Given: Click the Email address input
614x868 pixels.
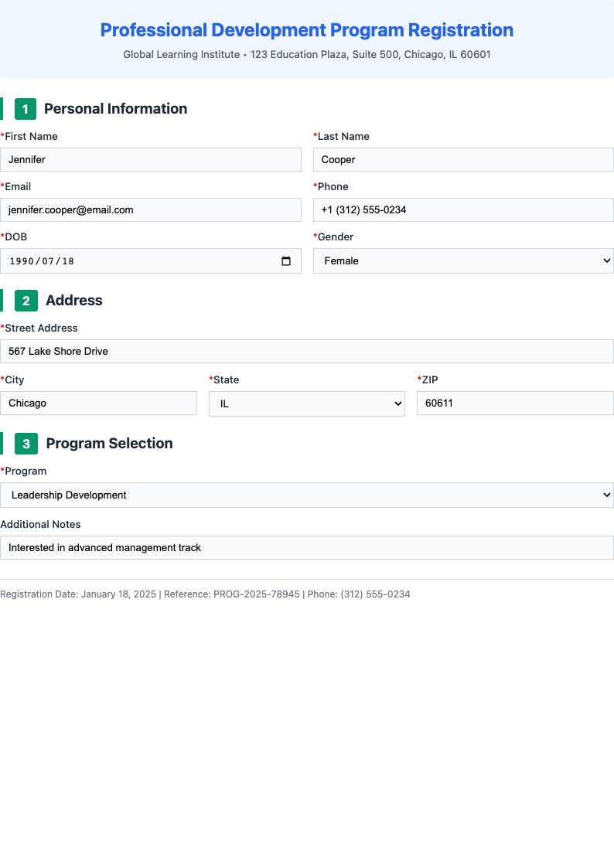Looking at the screenshot, I should pyautogui.click(x=151, y=209).
